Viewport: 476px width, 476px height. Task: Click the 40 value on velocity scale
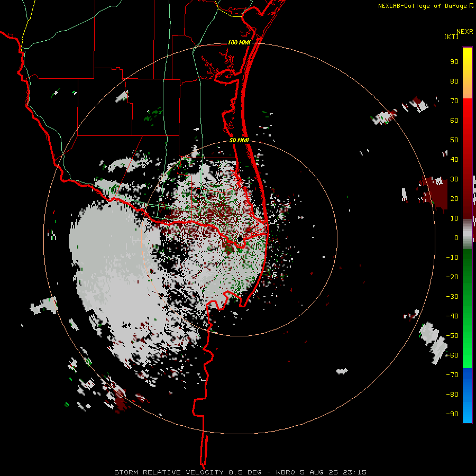pyautogui.click(x=454, y=159)
